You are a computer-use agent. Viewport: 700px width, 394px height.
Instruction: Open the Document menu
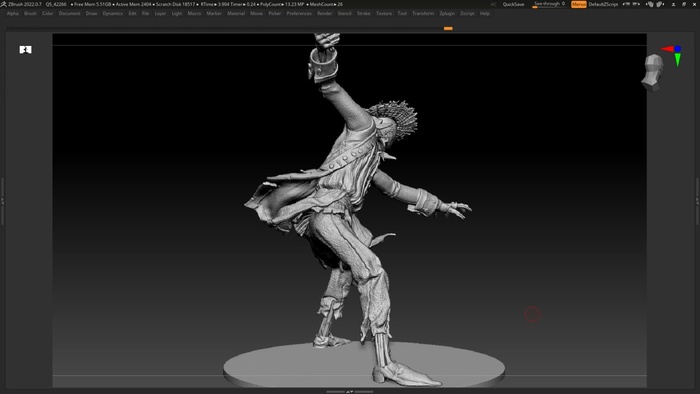(69, 13)
